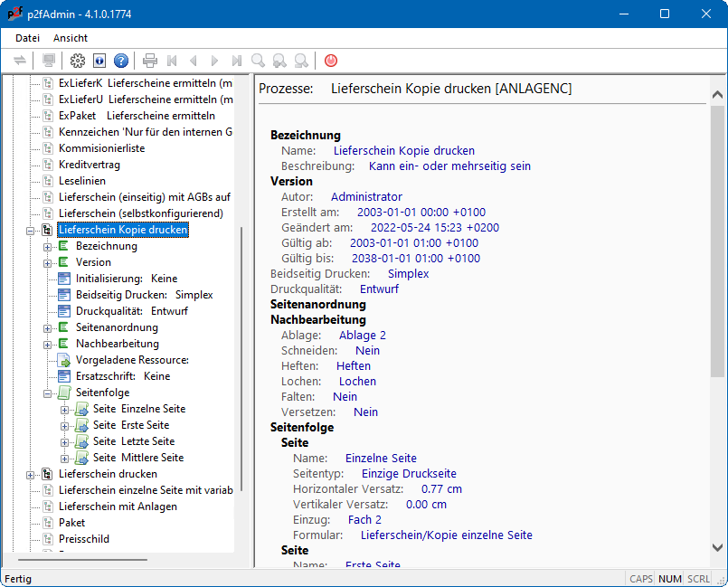The width and height of the screenshot is (728, 587).
Task: Collapse the Seitenfolge tree node
Action: pos(48,393)
